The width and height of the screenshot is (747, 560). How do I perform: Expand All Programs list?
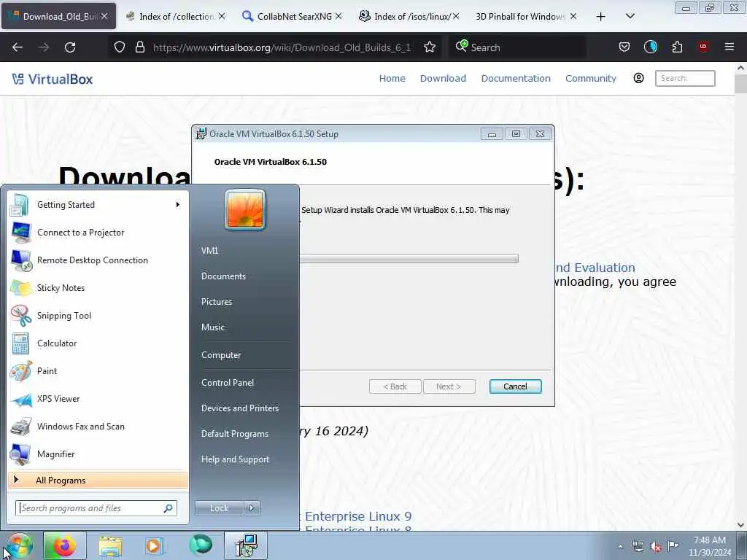[98, 480]
